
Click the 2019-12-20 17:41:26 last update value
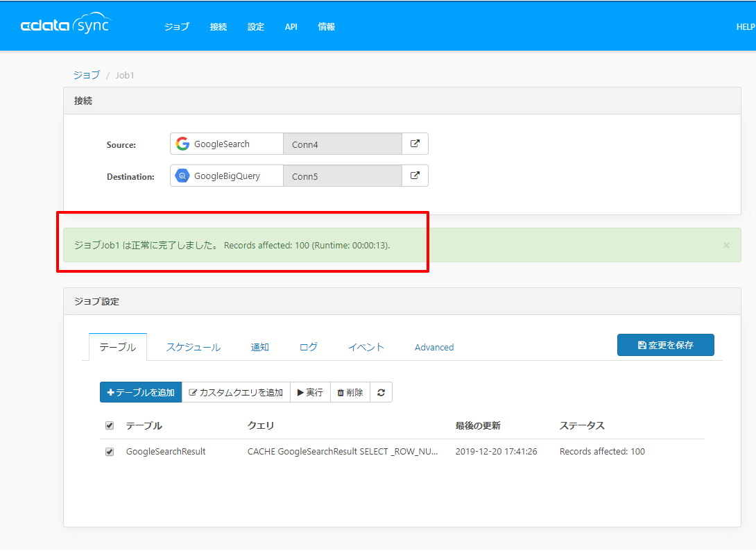pyautogui.click(x=496, y=452)
